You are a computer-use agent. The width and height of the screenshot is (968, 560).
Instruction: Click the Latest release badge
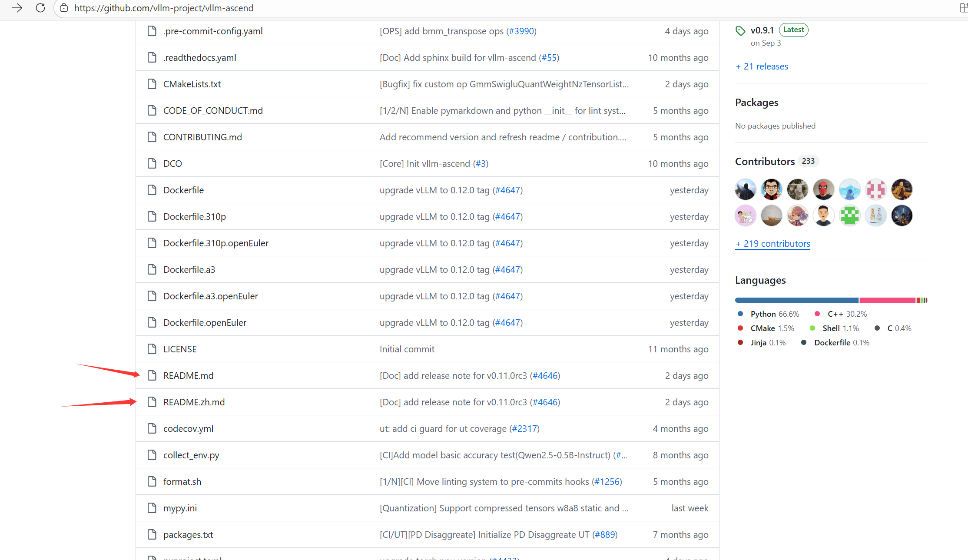point(793,30)
